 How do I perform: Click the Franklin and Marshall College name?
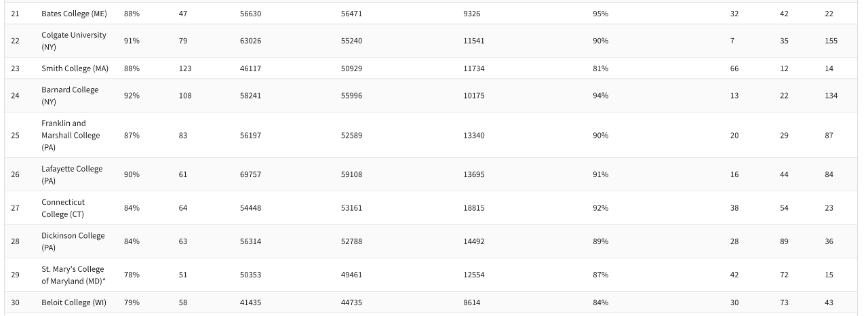coord(71,135)
